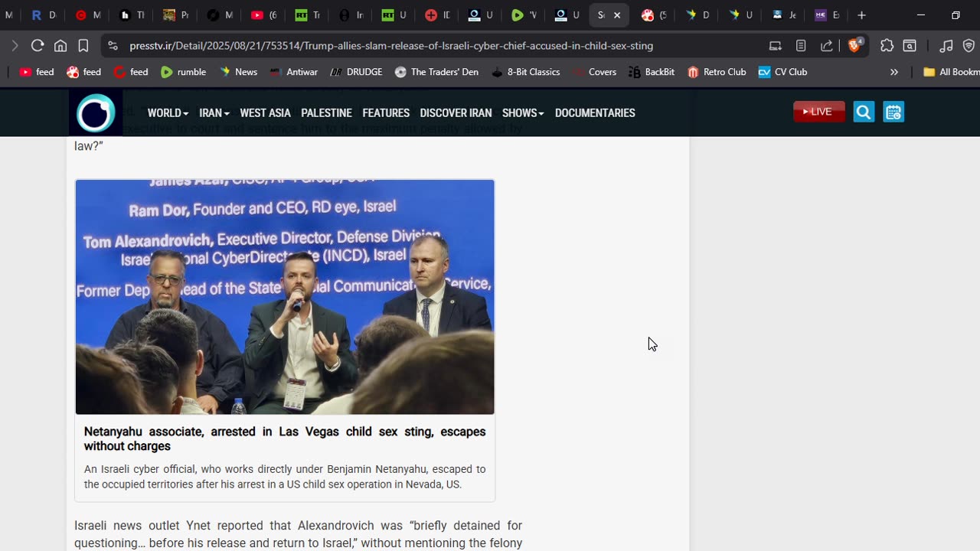
Task: Open the DOCUMENTARIES section
Action: (595, 112)
